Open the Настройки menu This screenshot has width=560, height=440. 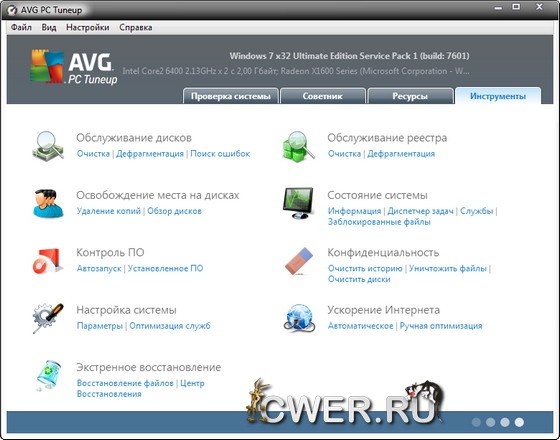coord(88,28)
